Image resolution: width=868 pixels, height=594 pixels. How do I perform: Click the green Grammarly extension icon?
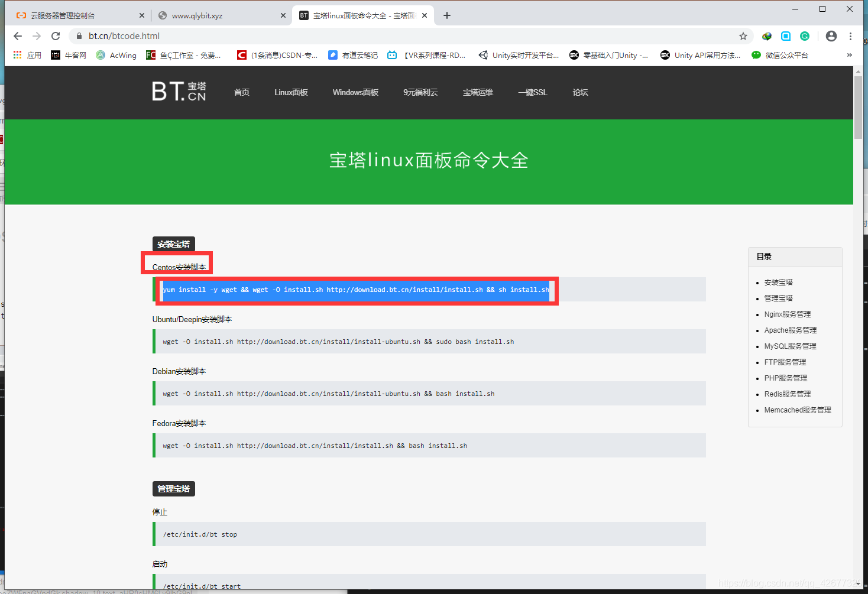click(805, 36)
